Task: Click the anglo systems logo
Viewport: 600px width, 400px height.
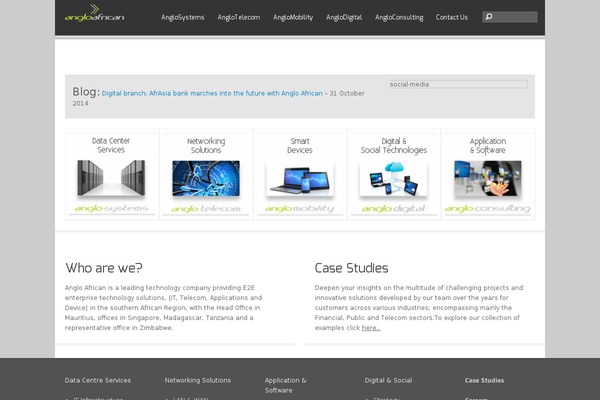Action: click(111, 209)
